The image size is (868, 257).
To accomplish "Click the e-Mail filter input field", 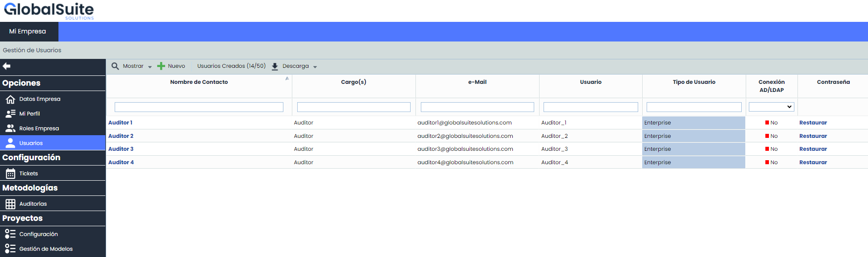I will click(x=477, y=107).
